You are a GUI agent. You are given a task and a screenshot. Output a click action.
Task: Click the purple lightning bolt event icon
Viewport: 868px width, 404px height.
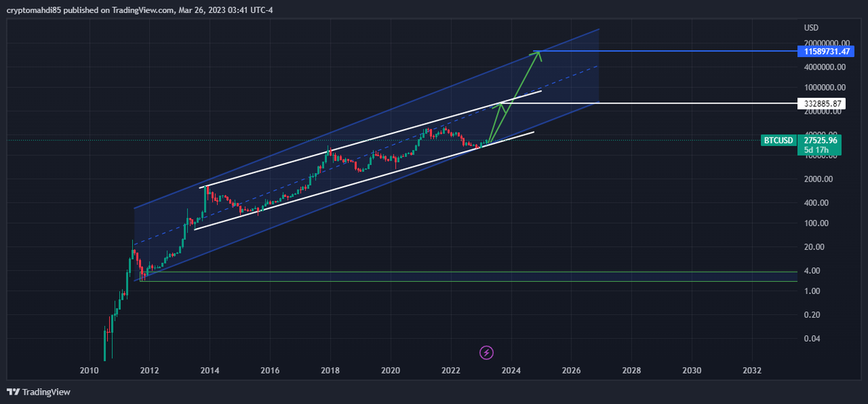(x=487, y=353)
